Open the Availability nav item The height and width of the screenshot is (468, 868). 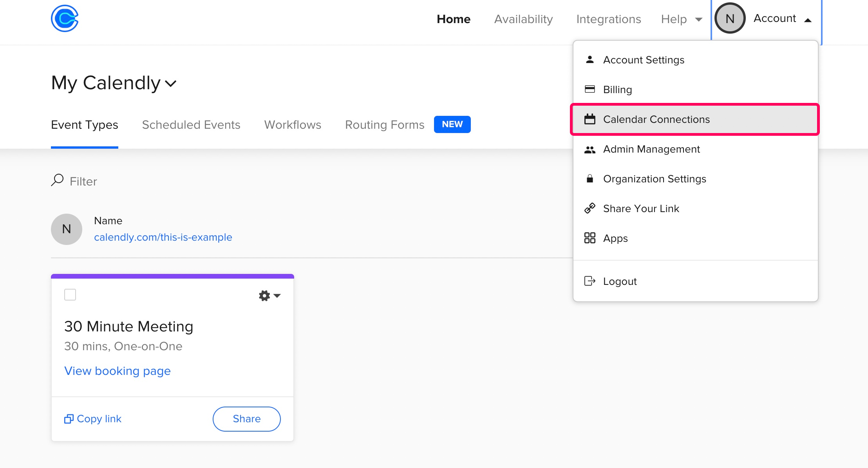tap(523, 19)
